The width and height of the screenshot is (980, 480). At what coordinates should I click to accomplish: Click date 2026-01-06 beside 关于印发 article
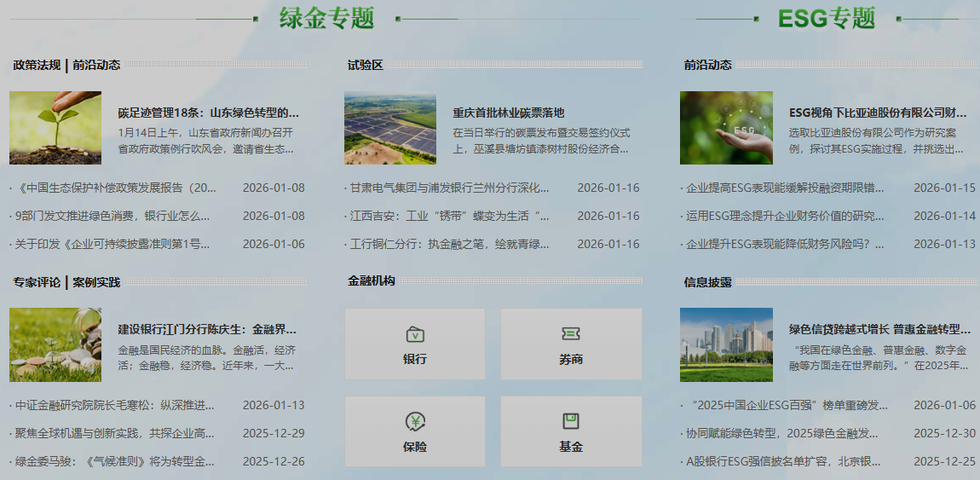click(x=274, y=245)
